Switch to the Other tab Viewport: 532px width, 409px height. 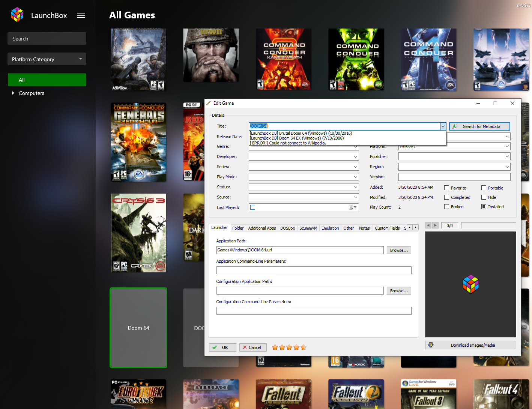(349, 228)
